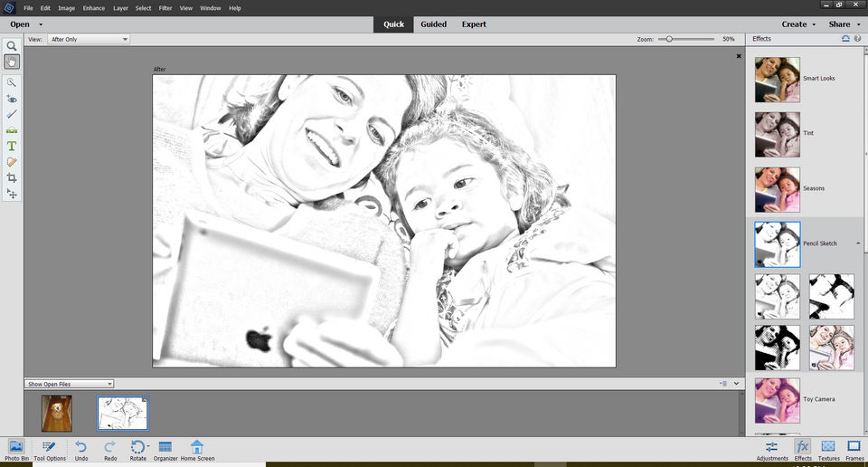
Task: Select the Straighten tool
Action: pyautogui.click(x=12, y=130)
